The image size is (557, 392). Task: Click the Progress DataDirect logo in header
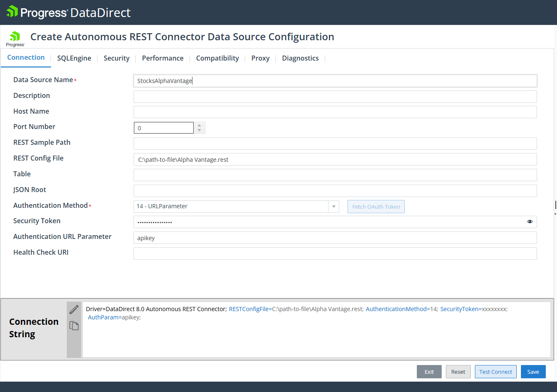pos(69,12)
